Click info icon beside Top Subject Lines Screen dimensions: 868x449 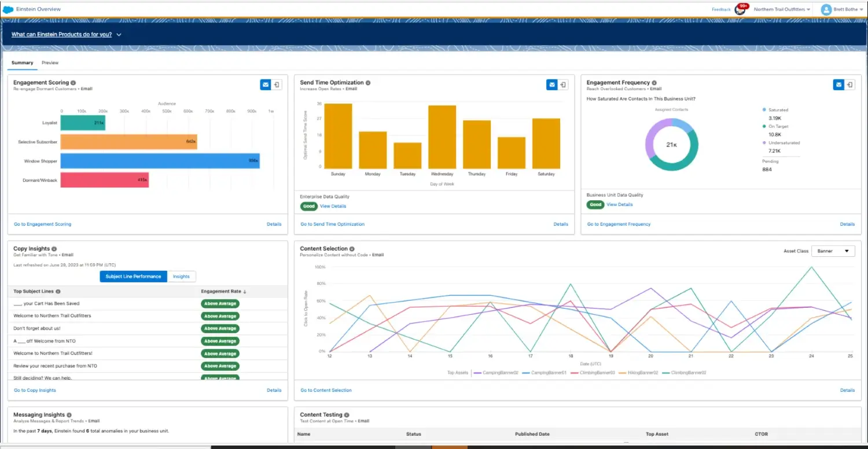(x=58, y=292)
